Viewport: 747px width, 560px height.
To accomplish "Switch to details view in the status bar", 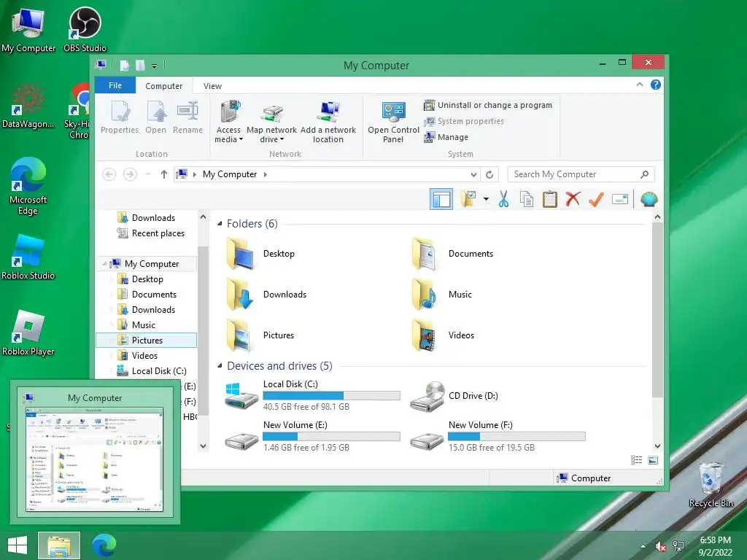I will click(636, 459).
